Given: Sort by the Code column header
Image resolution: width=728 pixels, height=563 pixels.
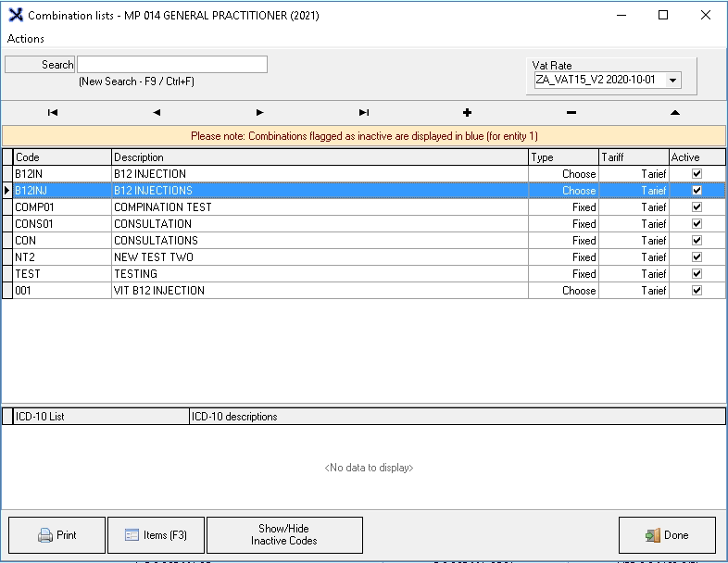Looking at the screenshot, I should [62, 157].
